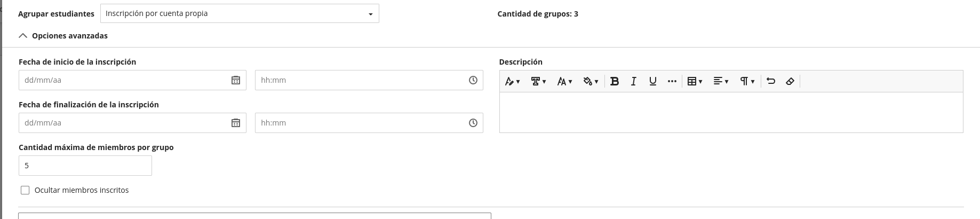
Task: Open insert table dropdown in toolbar
Action: tap(695, 81)
